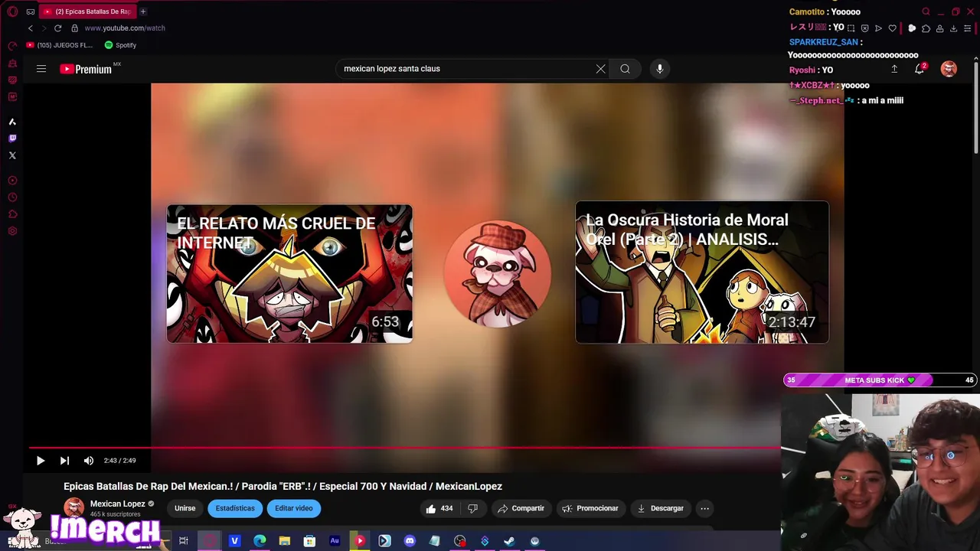The height and width of the screenshot is (551, 980).
Task: Click the site security padlock icon
Action: click(74, 28)
